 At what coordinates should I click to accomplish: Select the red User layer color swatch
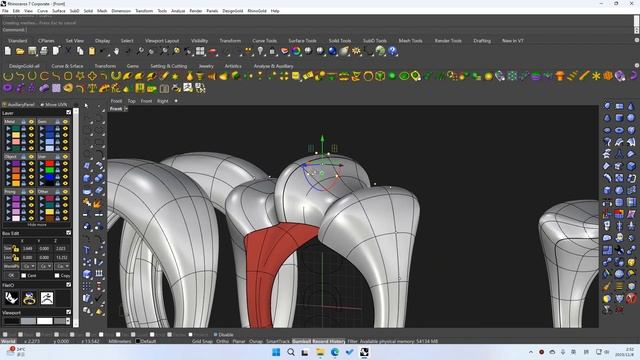(49, 164)
